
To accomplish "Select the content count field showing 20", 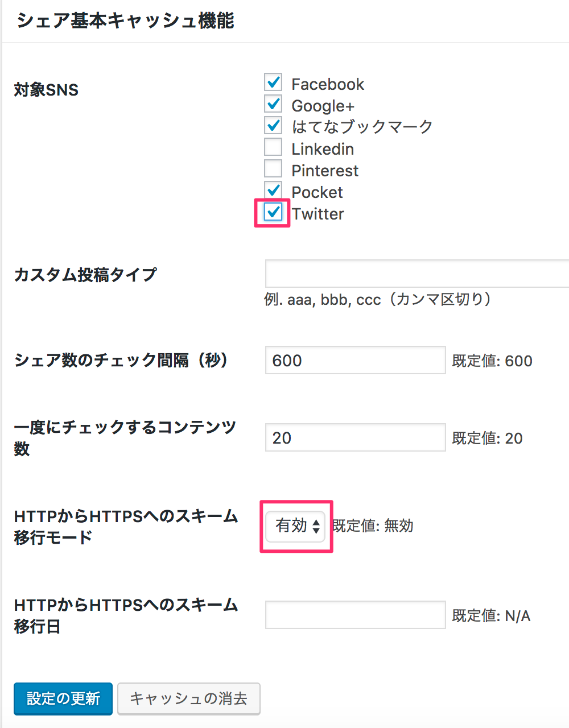I will tap(356, 437).
